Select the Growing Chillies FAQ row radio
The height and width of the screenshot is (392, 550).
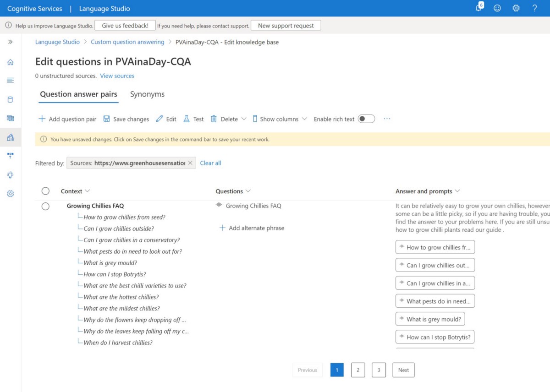(x=45, y=206)
